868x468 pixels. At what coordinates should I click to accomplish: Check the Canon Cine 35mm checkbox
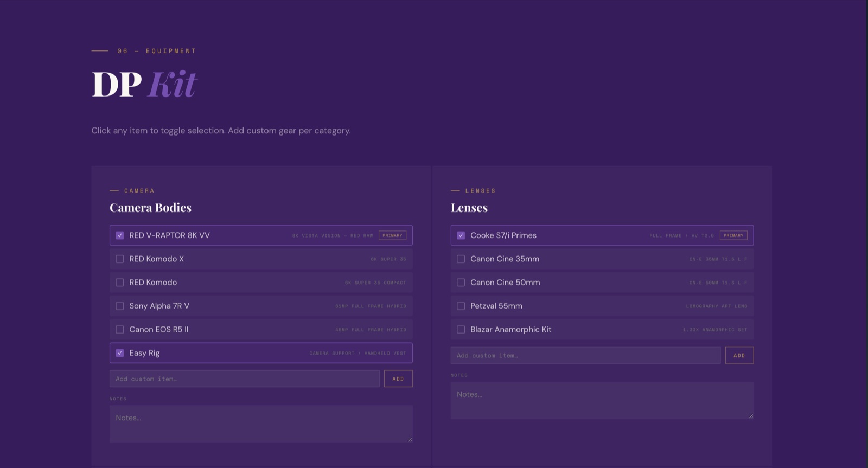pos(461,259)
